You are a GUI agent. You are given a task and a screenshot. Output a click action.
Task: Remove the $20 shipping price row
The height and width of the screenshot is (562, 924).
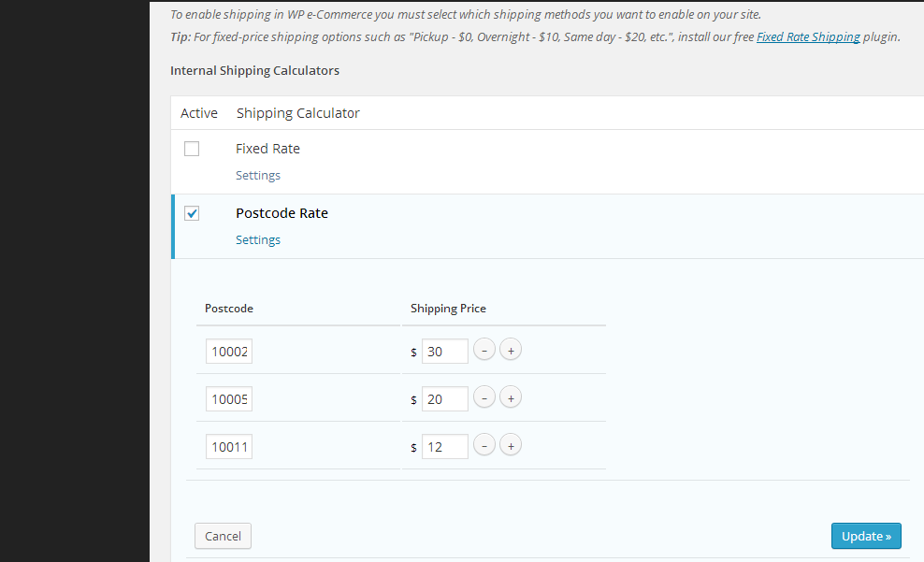coord(484,398)
